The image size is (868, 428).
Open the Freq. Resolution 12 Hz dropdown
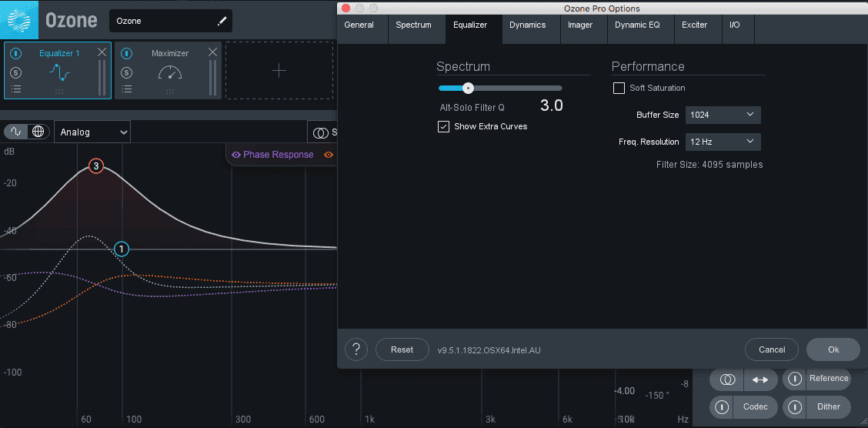click(723, 142)
